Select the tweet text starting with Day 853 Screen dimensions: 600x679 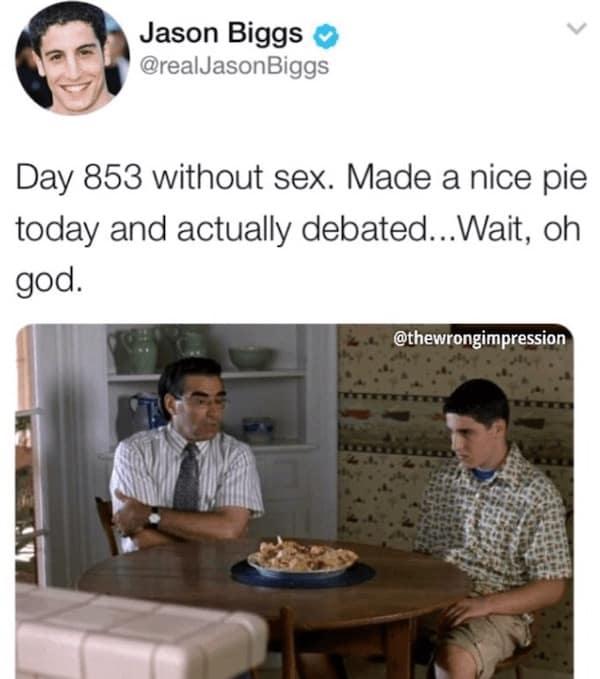300,229
